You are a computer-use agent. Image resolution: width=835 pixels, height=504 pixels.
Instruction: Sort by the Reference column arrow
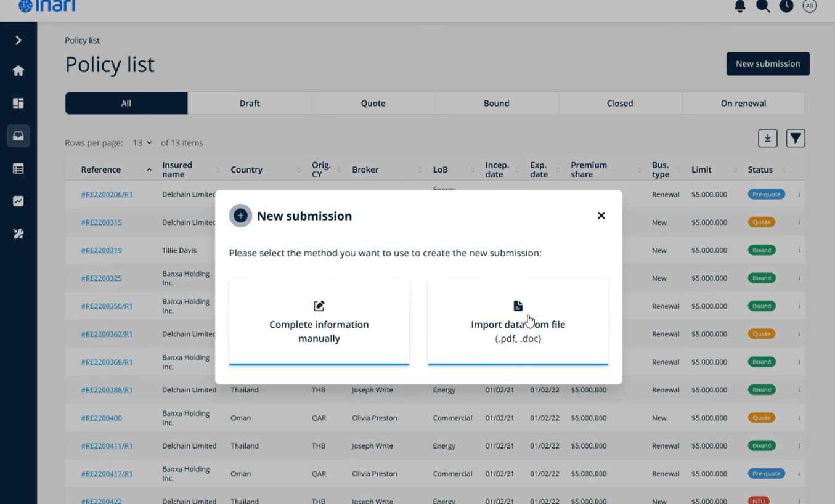[x=149, y=168]
